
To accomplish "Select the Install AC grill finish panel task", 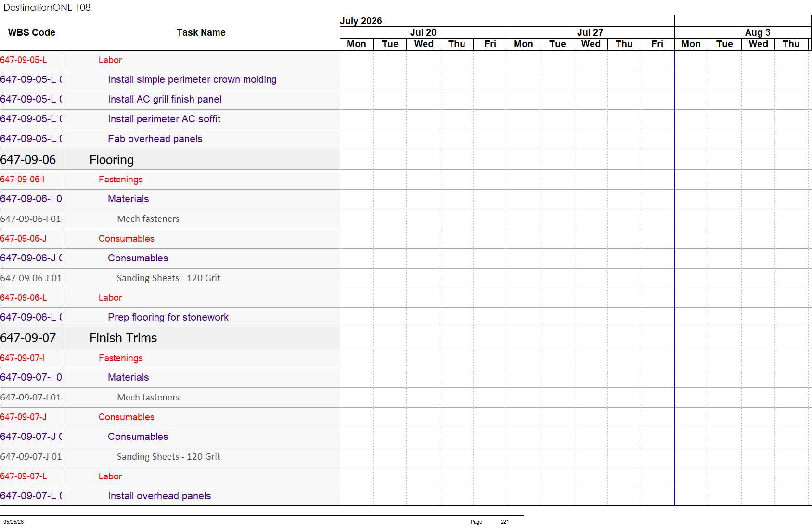I will pos(165,99).
